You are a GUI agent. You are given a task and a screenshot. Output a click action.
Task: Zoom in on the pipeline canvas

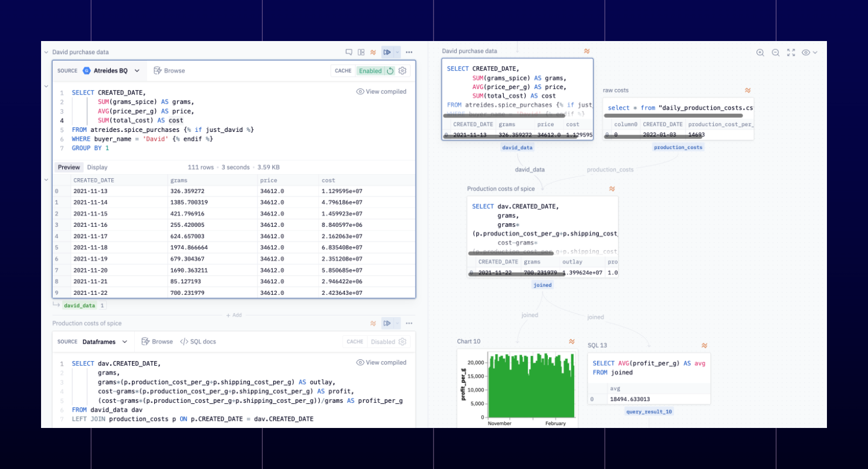click(759, 52)
